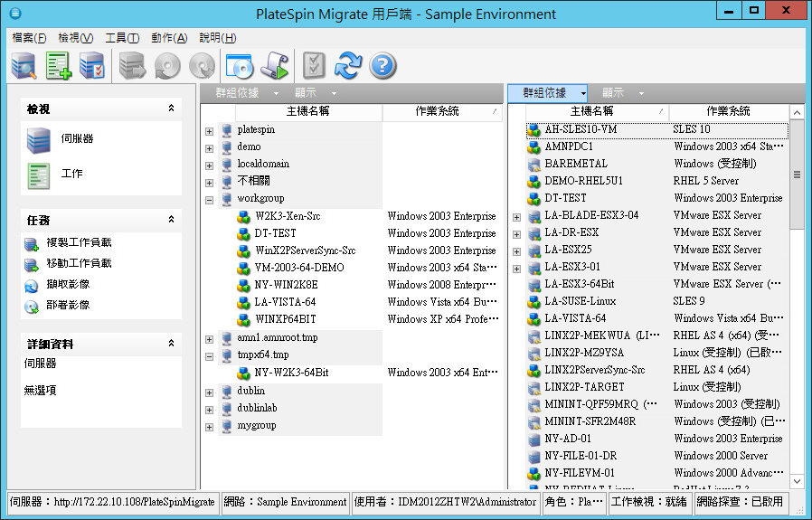The height and width of the screenshot is (520, 812).
Task: Open the 伺服器 view in the sidebar
Action: coord(77,139)
